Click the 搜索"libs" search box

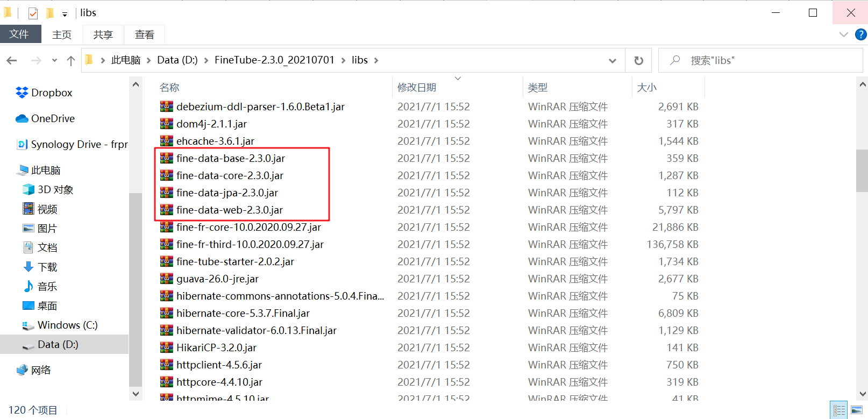tap(760, 60)
